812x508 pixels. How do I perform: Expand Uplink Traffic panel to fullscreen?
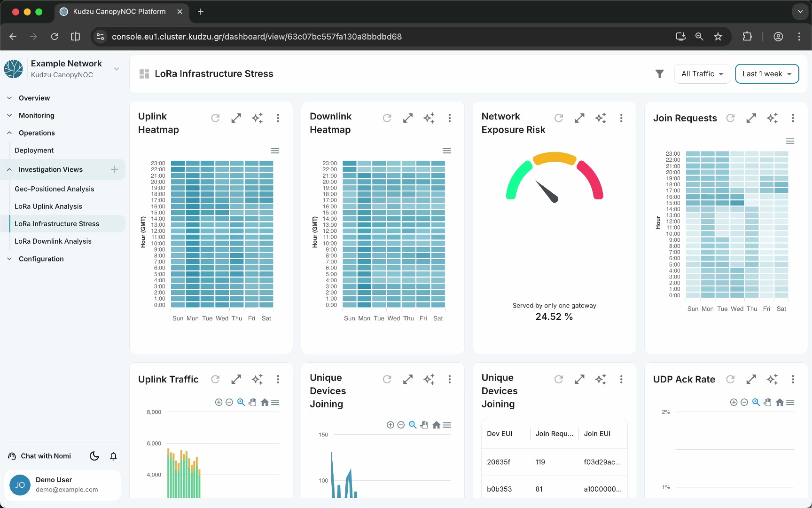[x=236, y=379]
